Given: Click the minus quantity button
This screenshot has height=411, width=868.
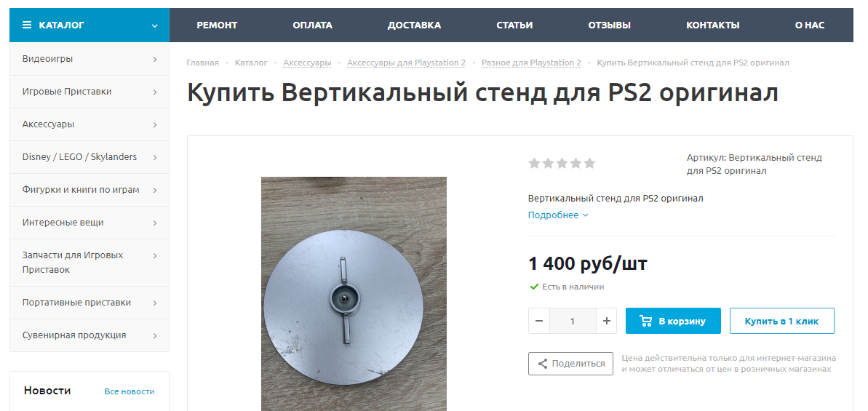Looking at the screenshot, I should click(539, 321).
